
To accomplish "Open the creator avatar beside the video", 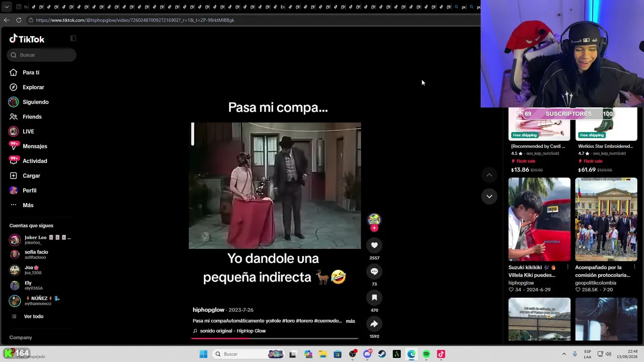I will pyautogui.click(x=374, y=219).
